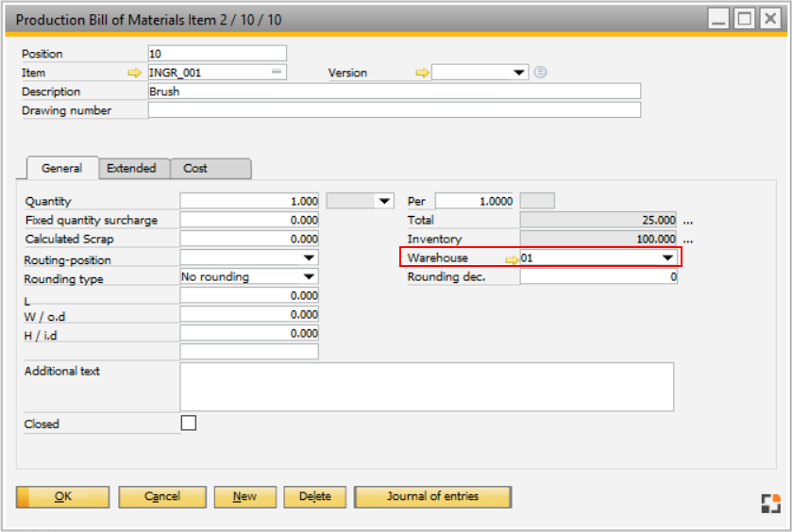Click the Description field containing Brush
This screenshot has width=792, height=532.
395,91
